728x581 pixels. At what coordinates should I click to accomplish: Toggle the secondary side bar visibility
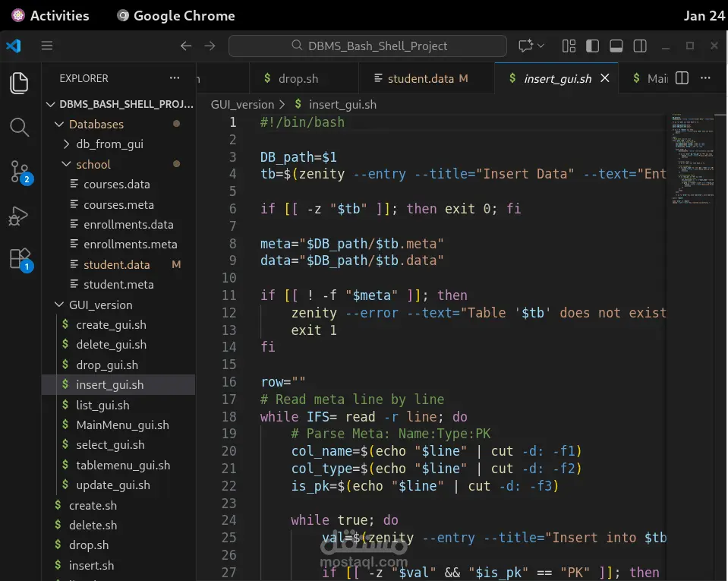(640, 46)
